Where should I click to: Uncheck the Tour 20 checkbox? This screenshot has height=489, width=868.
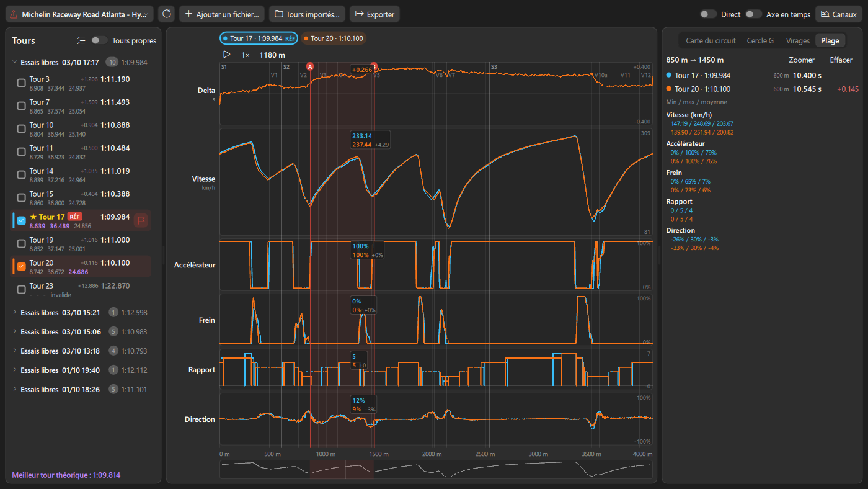[22, 266]
